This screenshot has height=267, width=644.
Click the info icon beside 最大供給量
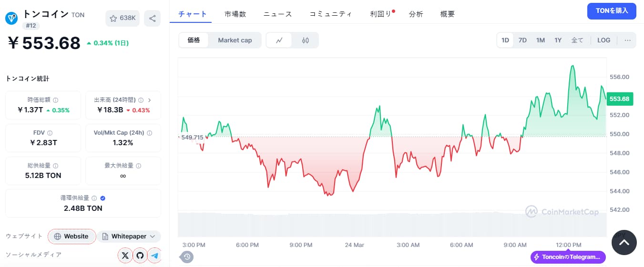coord(139,166)
